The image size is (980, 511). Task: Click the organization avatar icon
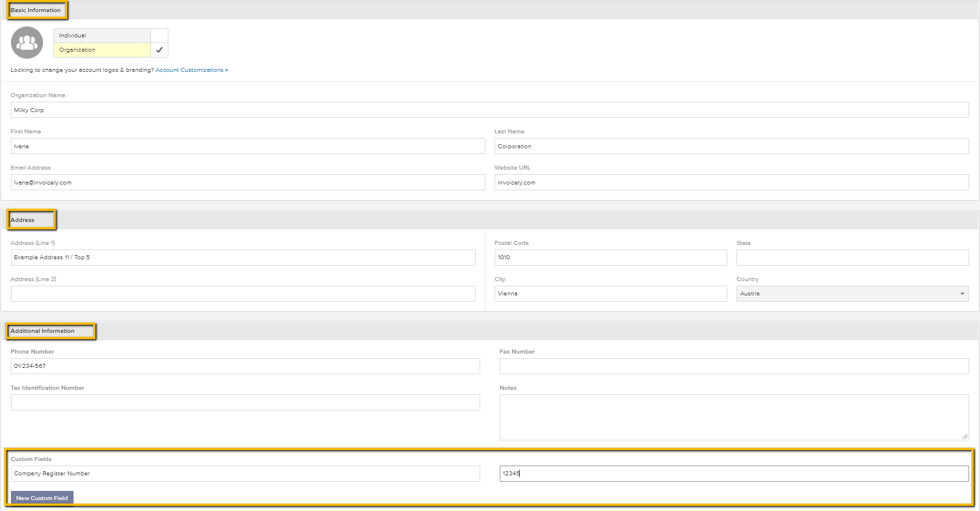27,43
